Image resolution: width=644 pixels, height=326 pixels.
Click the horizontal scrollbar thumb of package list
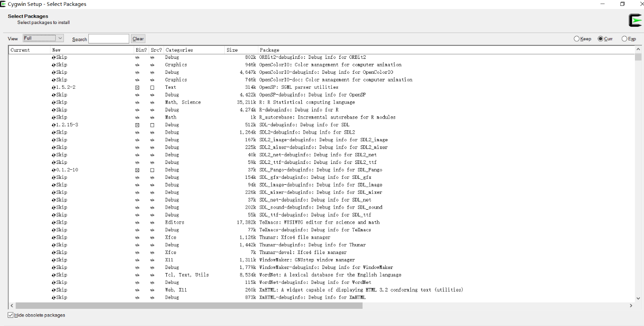(189, 306)
